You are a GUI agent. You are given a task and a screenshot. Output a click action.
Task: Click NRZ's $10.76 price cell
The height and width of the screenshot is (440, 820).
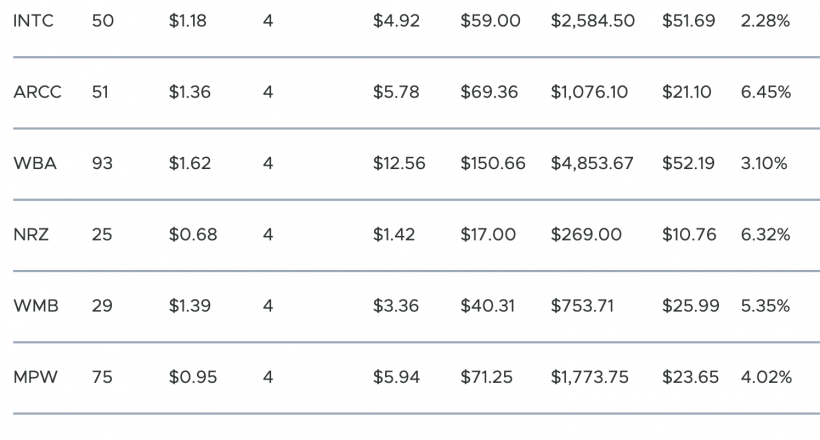689,234
